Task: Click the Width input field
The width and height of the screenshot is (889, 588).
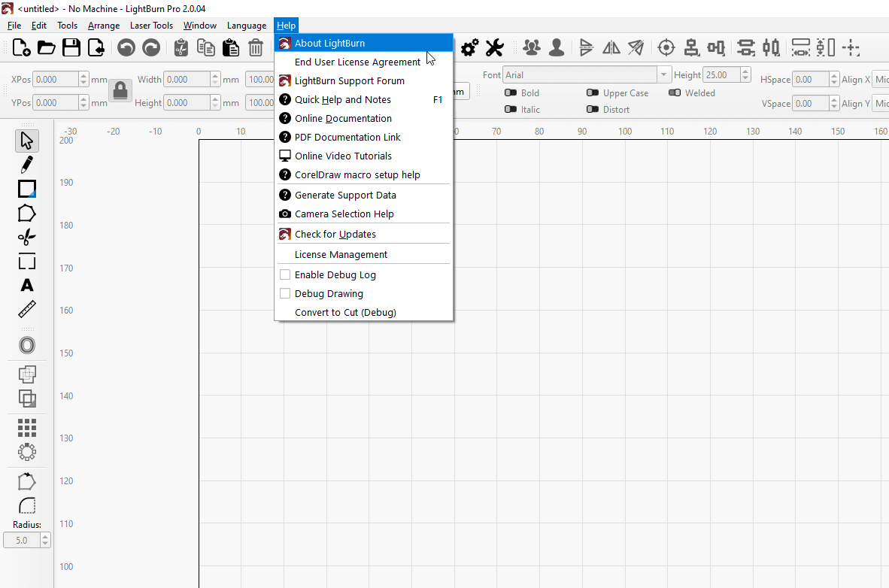Action: 187,80
